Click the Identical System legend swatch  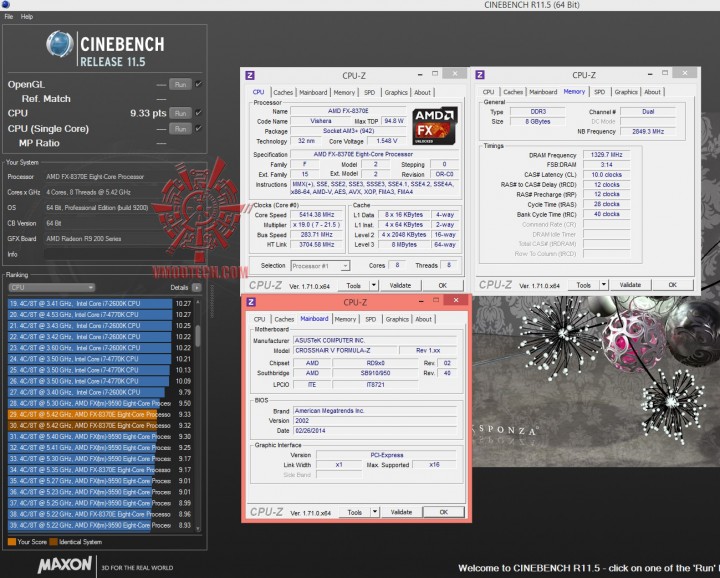[x=53, y=542]
